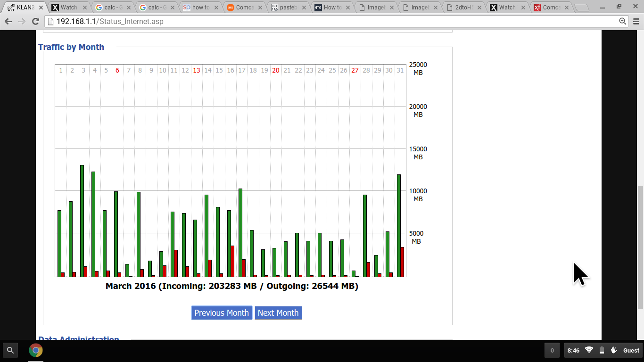The height and width of the screenshot is (362, 644).
Task: Click the day label 1 on the chart
Action: (61, 70)
